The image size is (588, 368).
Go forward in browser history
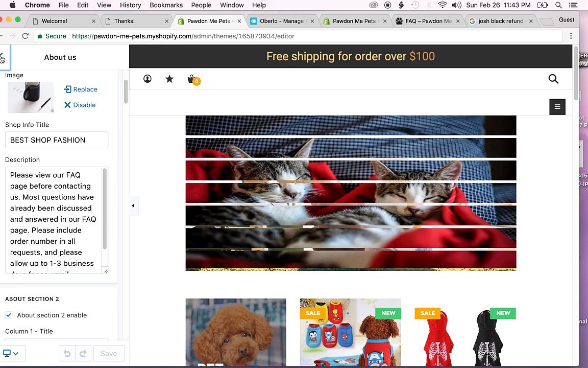[12, 36]
